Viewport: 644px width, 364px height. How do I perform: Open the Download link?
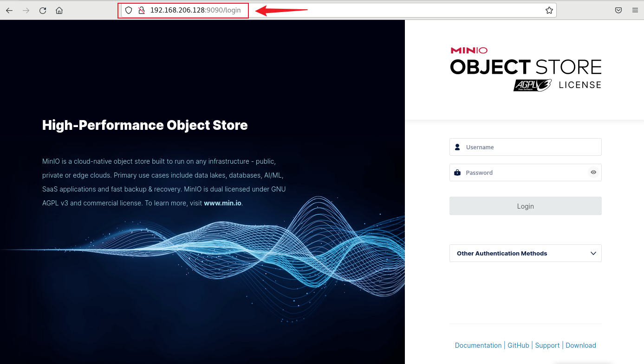(x=581, y=345)
